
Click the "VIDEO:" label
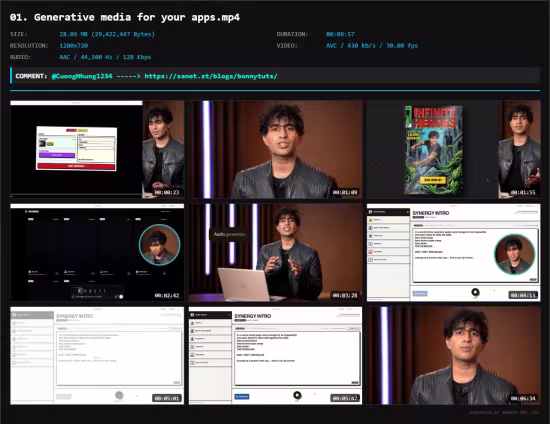tap(287, 46)
